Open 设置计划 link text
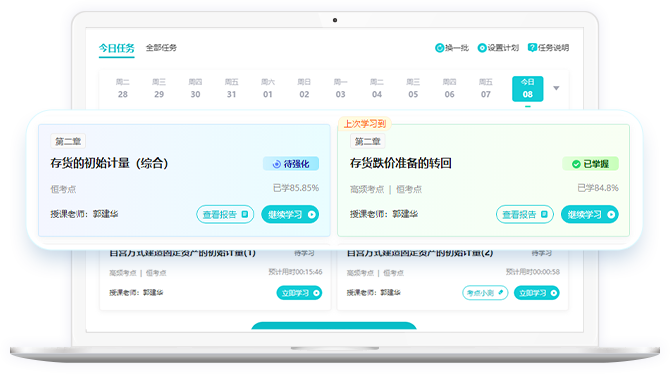The image size is (670, 374). click(x=503, y=48)
